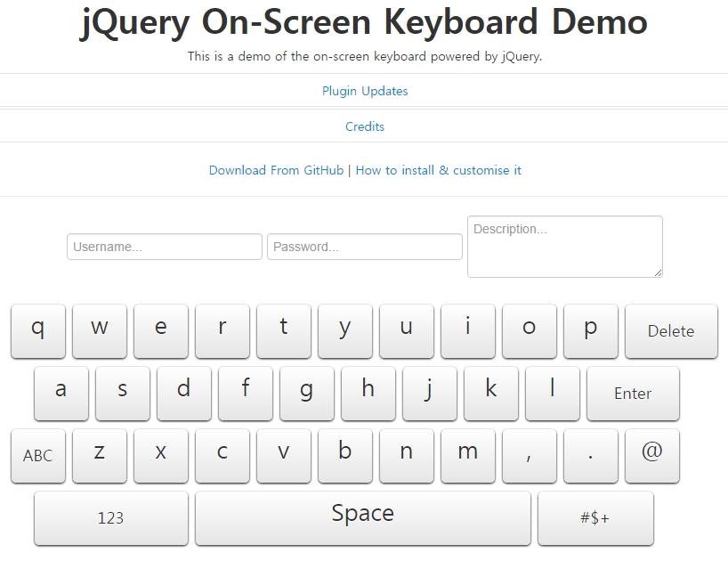Tap the x key
The height and width of the screenshot is (561, 728).
161,456
